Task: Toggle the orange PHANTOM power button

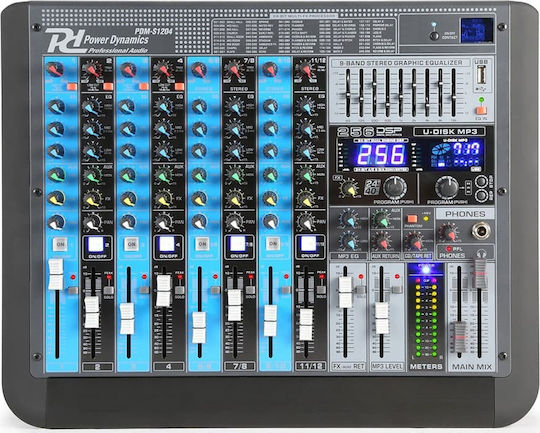Action: 412,219
